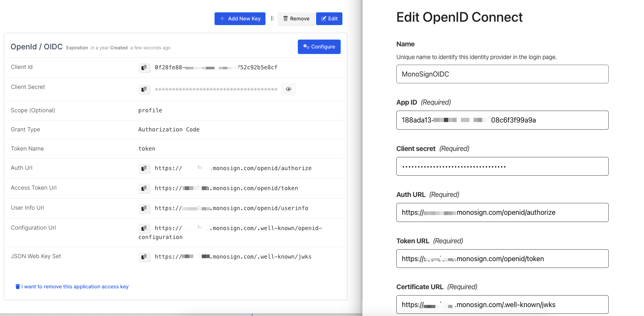Image resolution: width=644 pixels, height=316 pixels.
Task: Copy the Client Id value
Action: (144, 67)
